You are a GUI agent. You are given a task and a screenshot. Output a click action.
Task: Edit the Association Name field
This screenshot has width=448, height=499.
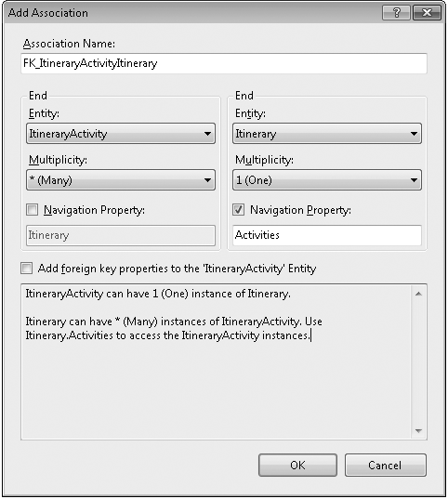tap(224, 63)
